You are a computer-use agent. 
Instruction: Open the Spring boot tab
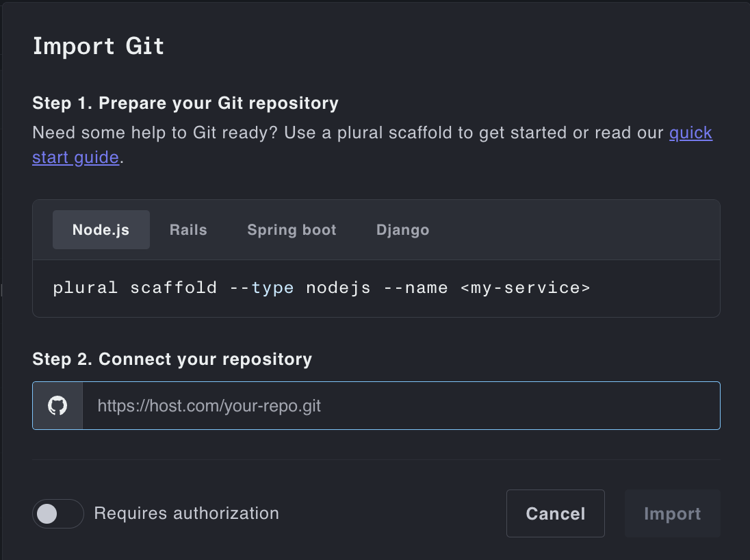[292, 230]
